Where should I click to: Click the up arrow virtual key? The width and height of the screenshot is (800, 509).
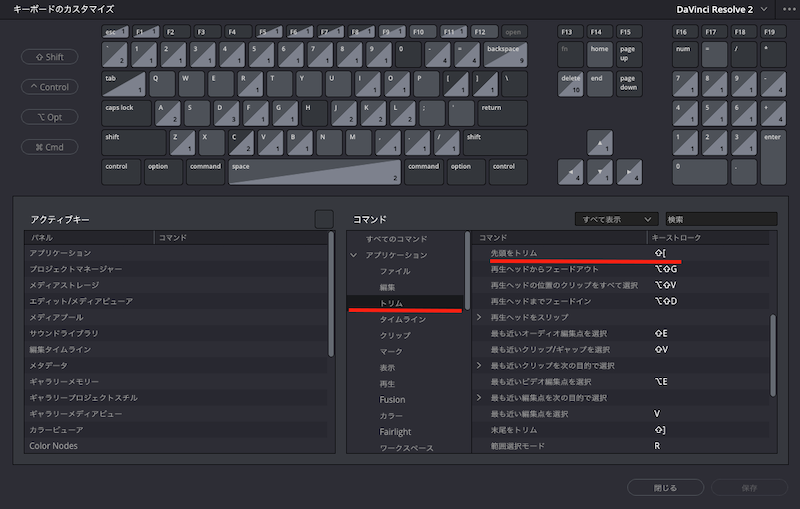[x=600, y=143]
